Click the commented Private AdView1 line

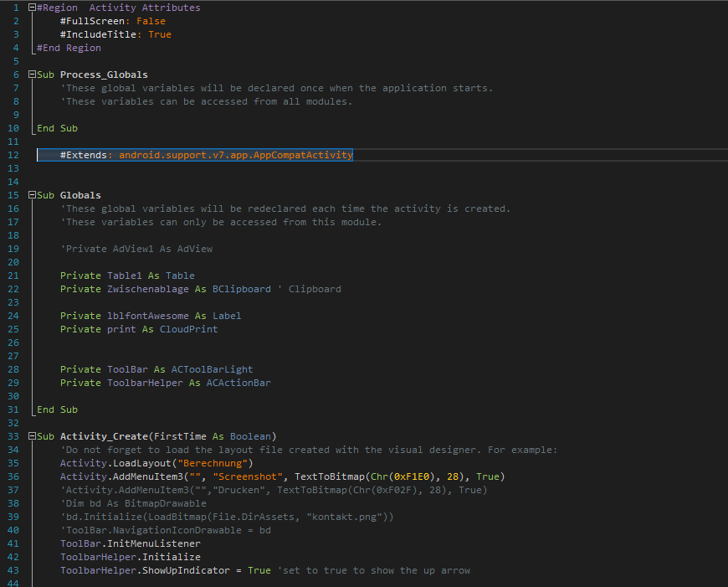[136, 249]
